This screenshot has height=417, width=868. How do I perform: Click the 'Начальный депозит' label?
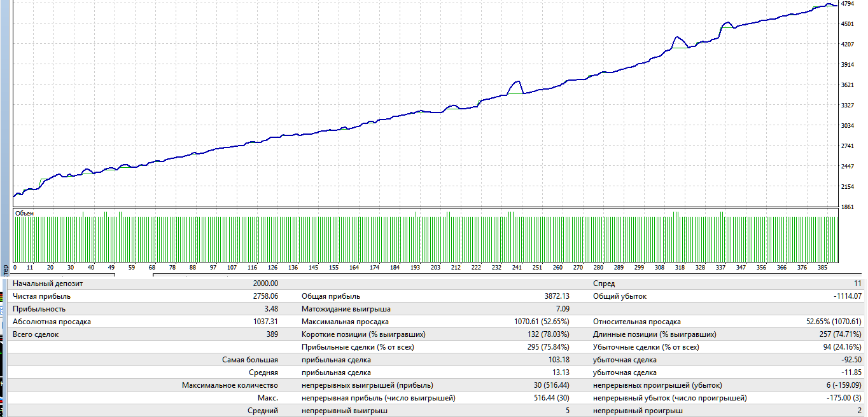point(48,284)
